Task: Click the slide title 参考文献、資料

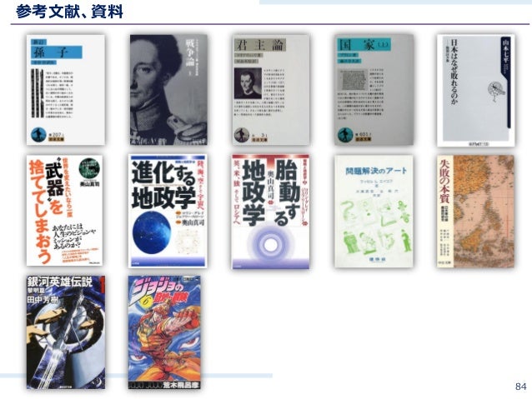Action: click(x=69, y=12)
